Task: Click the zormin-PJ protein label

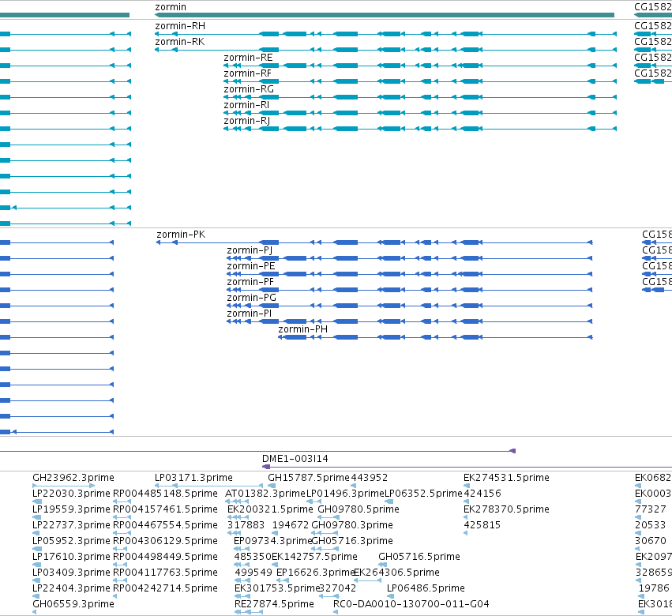Action: click(250, 251)
